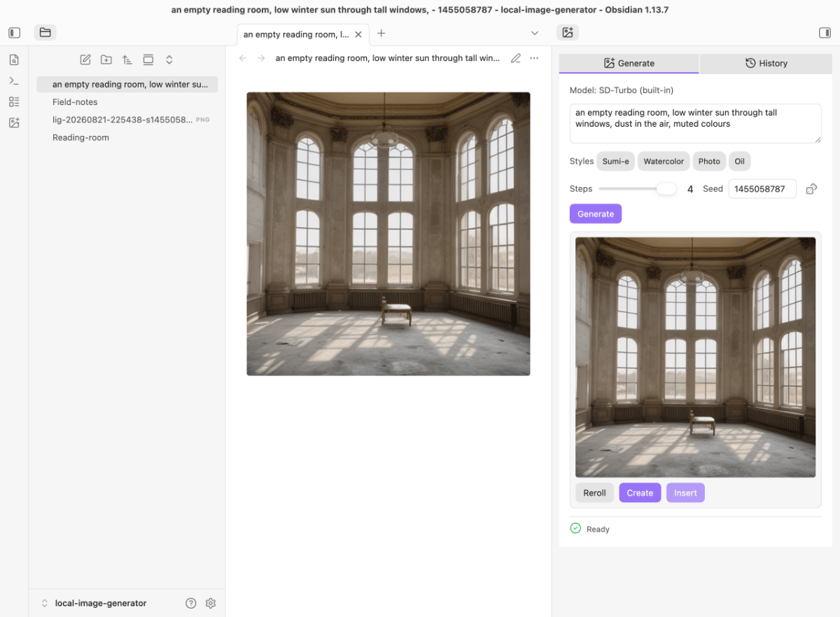Switch vault via local-image-generator selector
840x617 pixels.
(94, 603)
